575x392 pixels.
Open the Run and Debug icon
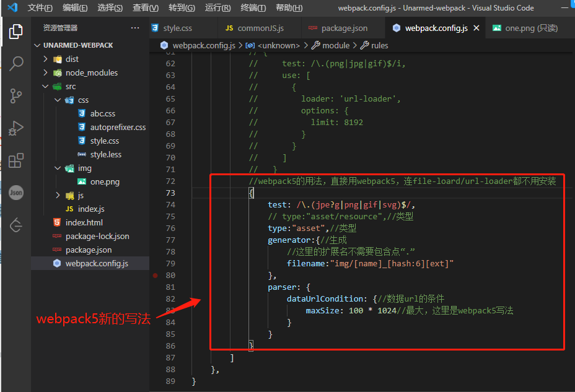point(15,128)
